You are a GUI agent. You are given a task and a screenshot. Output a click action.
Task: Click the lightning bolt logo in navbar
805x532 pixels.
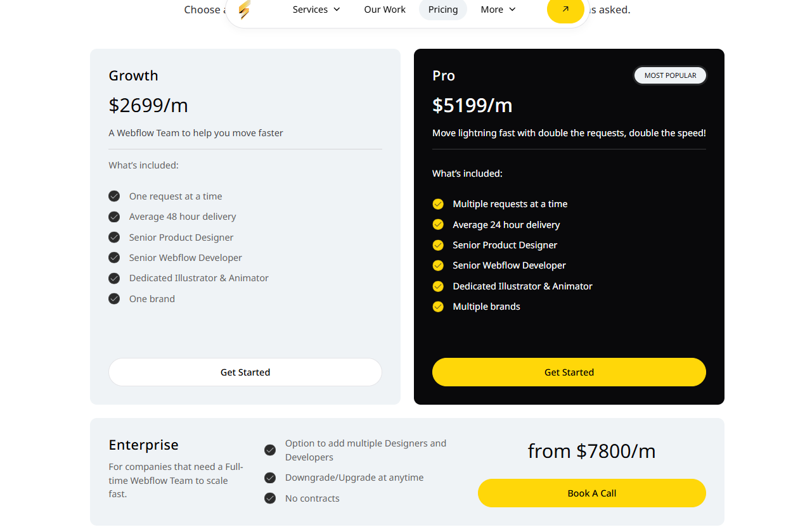point(244,9)
